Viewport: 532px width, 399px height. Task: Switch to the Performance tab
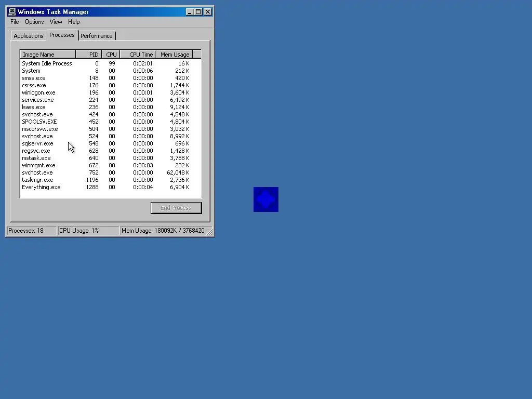pos(96,36)
